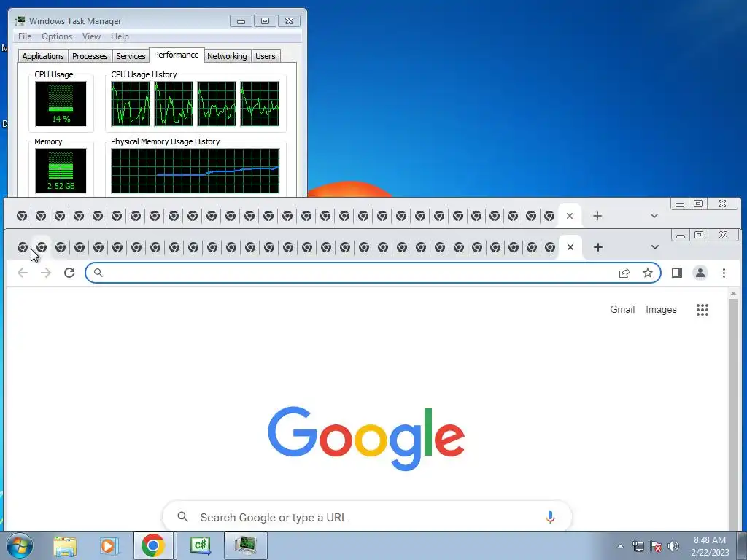This screenshot has height=560, width=747.
Task: Minimize the Windows Task Manager window
Action: 241,21
